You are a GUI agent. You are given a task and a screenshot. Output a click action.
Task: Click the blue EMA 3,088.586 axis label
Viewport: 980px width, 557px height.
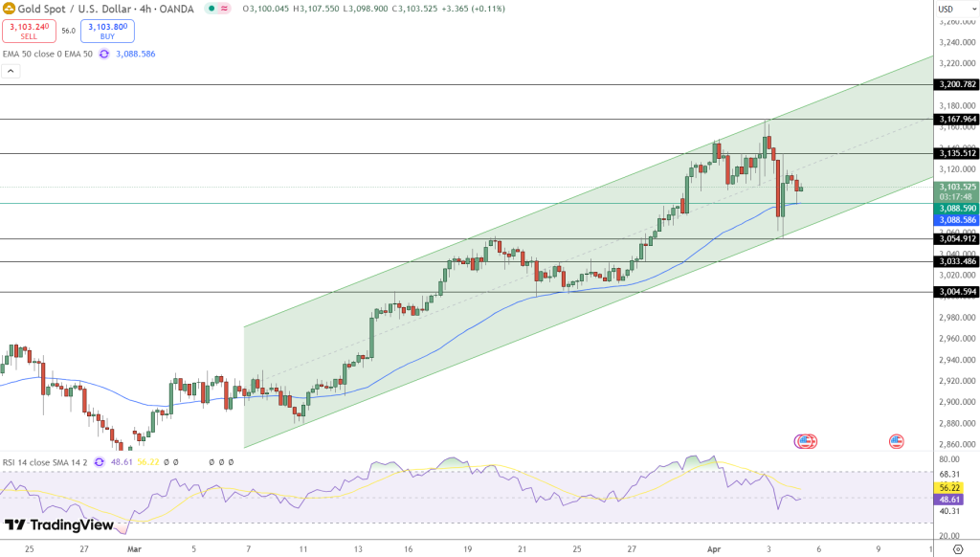click(x=956, y=220)
